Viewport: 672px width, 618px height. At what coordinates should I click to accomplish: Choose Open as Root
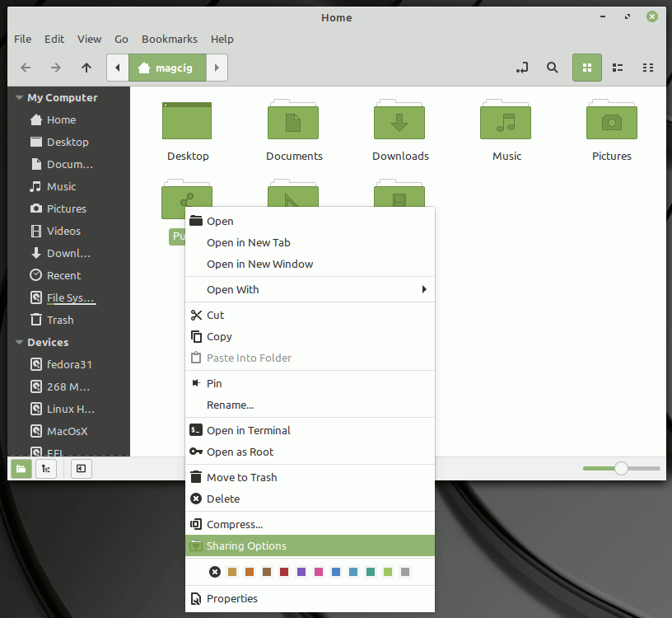(310, 452)
